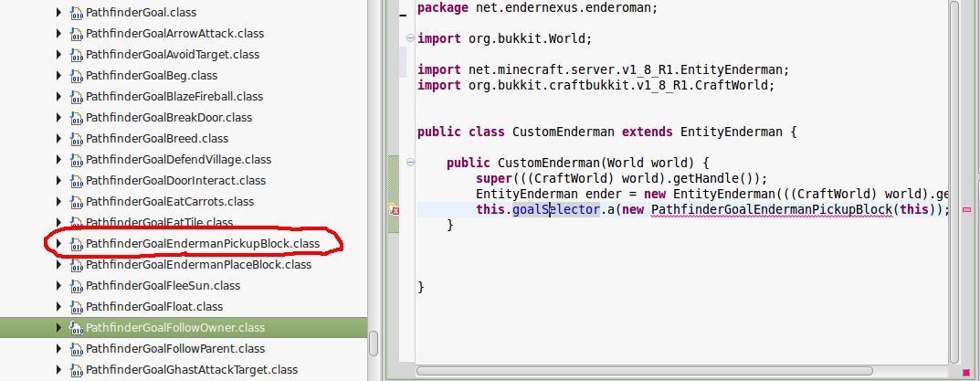Screen dimensions: 980x381
Task: Expand PathfinderGoalGhastAttackTarget.class arrow
Action: pyautogui.click(x=58, y=370)
